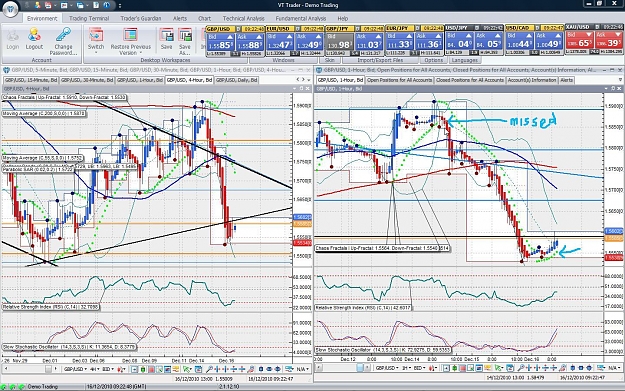Open 4H interval dropdown in chart toolbar
The width and height of the screenshot is (625, 391).
point(95,369)
